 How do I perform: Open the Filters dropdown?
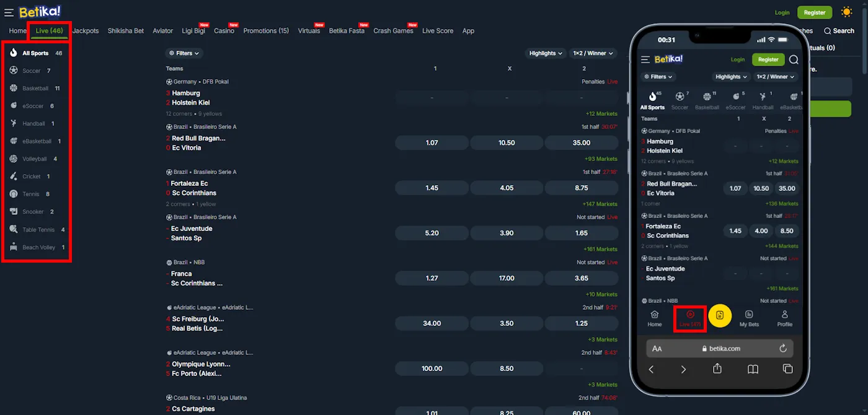point(184,53)
